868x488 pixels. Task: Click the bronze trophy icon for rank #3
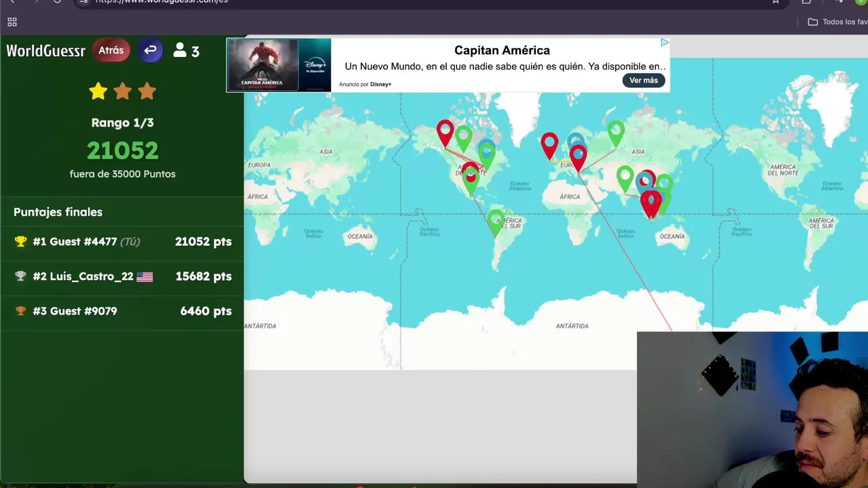20,311
